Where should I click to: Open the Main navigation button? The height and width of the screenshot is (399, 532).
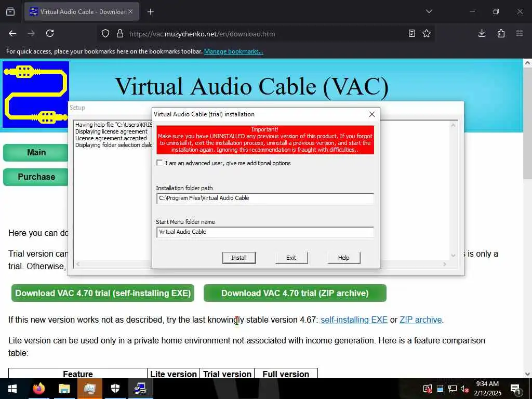36,153
